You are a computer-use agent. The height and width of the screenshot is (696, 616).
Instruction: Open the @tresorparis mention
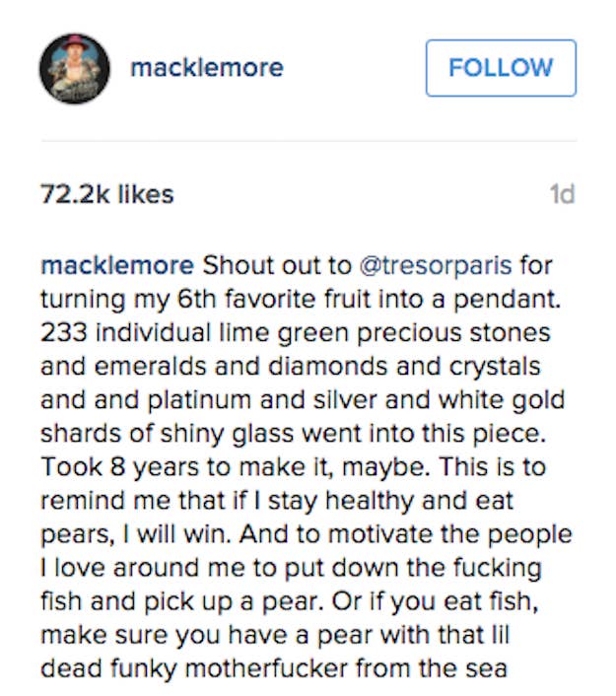click(x=436, y=266)
